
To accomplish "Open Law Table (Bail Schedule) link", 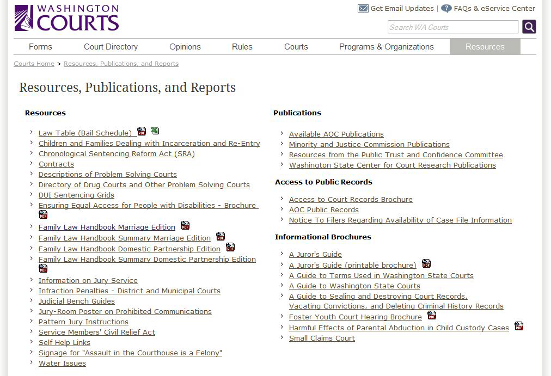I will click(x=85, y=133).
